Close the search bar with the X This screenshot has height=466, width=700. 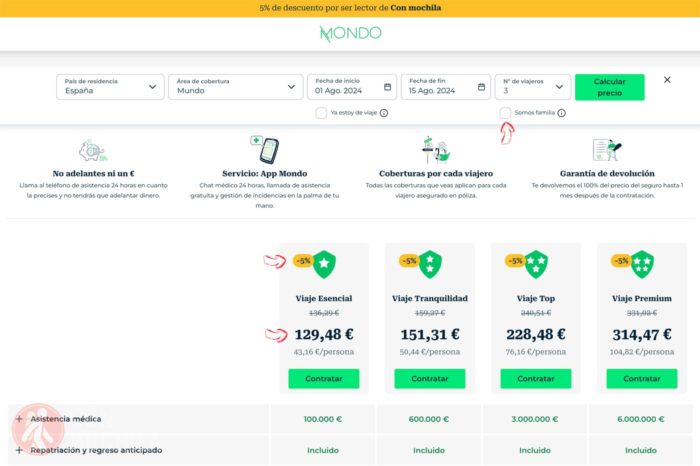pyautogui.click(x=667, y=80)
